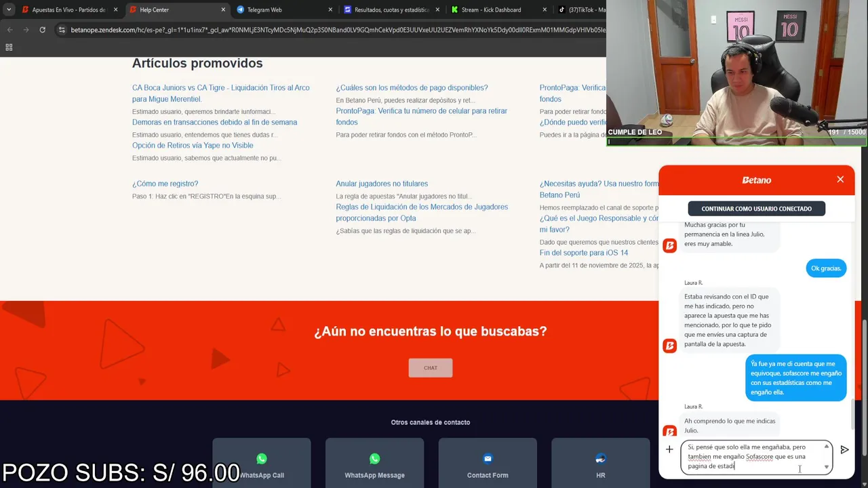Open Demoras en transacciones article
This screenshot has width=868, height=488.
214,122
